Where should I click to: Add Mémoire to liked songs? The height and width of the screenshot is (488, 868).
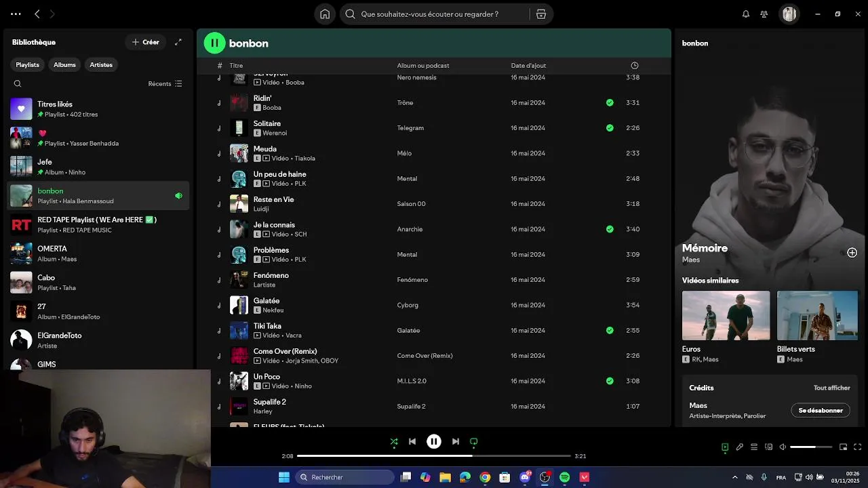point(852,253)
